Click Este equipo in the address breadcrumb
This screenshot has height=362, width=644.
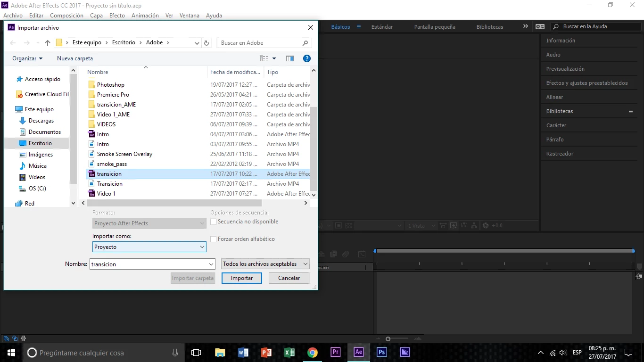click(87, 42)
